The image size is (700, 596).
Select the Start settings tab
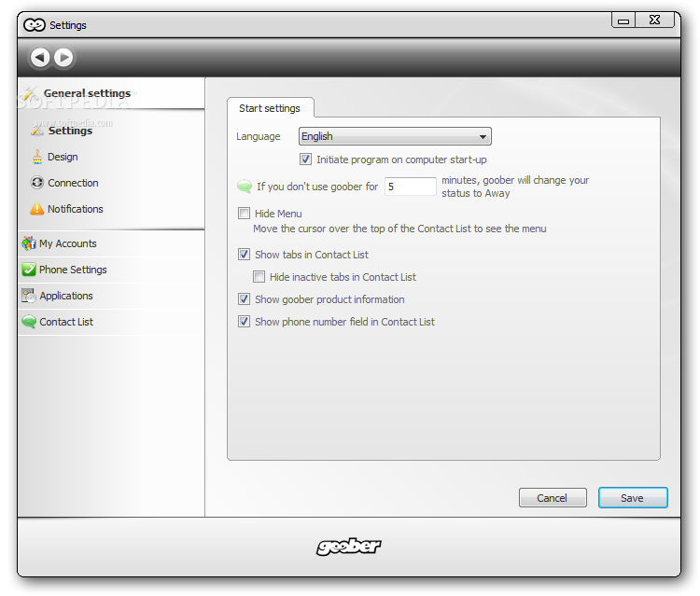pos(270,108)
